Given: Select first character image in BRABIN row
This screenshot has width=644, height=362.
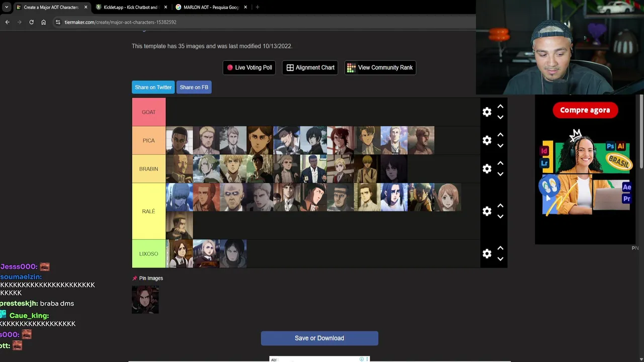Looking at the screenshot, I should coord(179,169).
